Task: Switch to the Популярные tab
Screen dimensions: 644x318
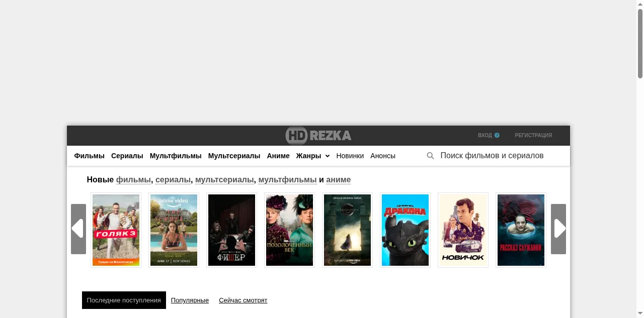Action: 190,300
